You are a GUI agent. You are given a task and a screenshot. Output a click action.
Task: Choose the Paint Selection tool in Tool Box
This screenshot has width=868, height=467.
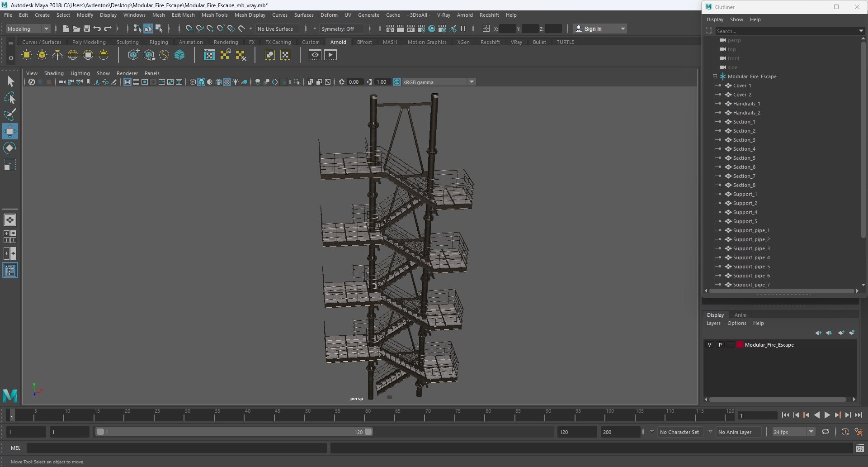point(10,114)
